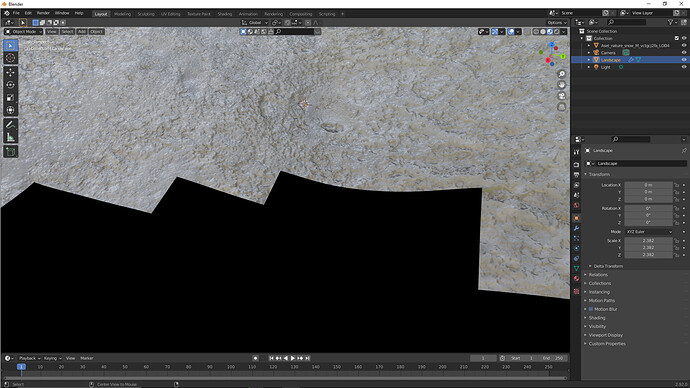Expand the Viewport Display panel
690x388 pixels.
tap(605, 335)
